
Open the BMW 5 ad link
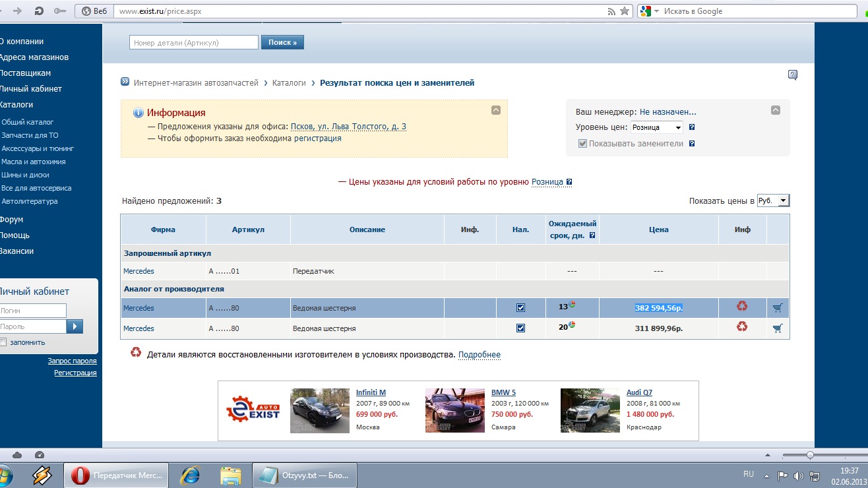[x=503, y=392]
